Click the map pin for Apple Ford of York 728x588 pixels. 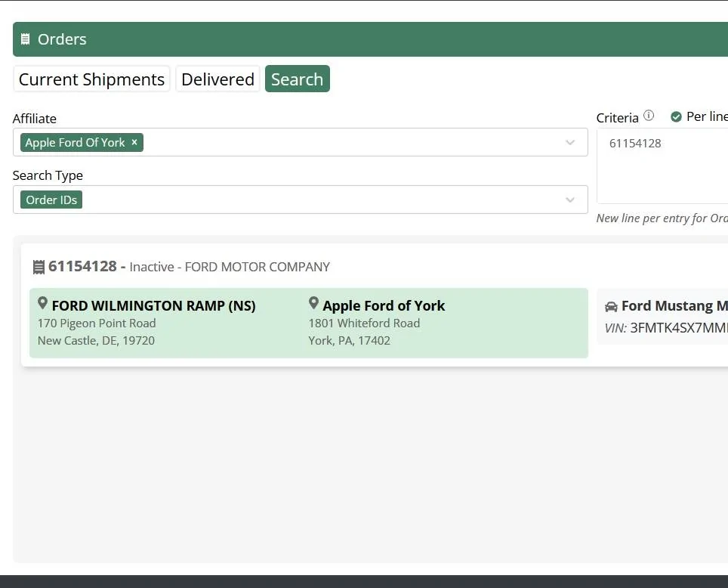314,304
